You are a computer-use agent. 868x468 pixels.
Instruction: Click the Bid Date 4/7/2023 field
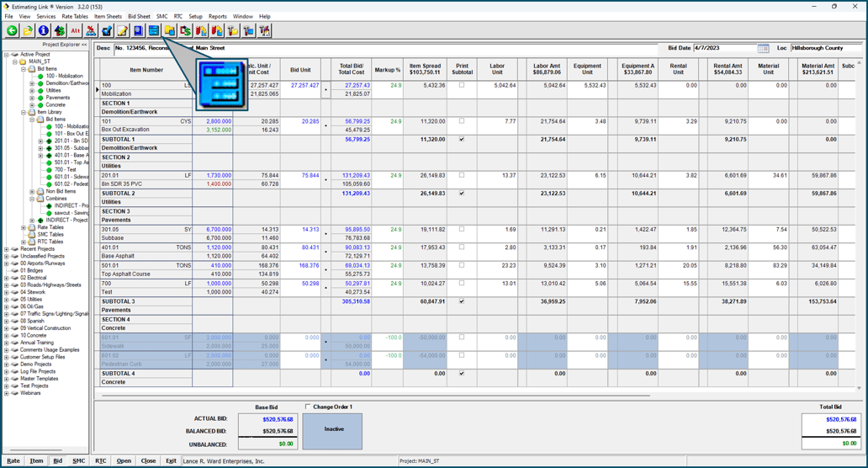[725, 48]
